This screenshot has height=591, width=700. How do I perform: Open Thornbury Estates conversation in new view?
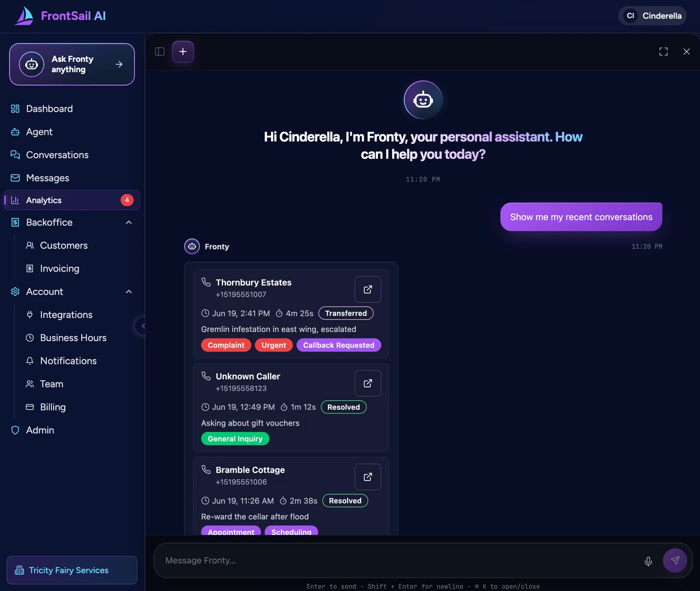[x=368, y=289]
